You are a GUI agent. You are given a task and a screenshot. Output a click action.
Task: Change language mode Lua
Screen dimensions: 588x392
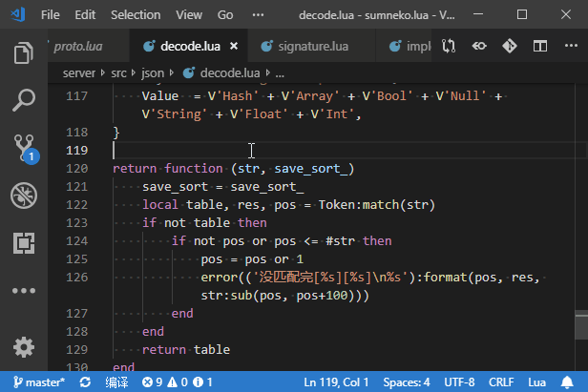click(x=536, y=382)
